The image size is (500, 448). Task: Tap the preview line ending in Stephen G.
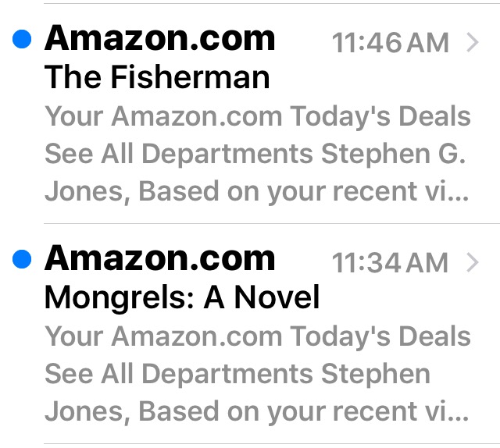pos(255,154)
